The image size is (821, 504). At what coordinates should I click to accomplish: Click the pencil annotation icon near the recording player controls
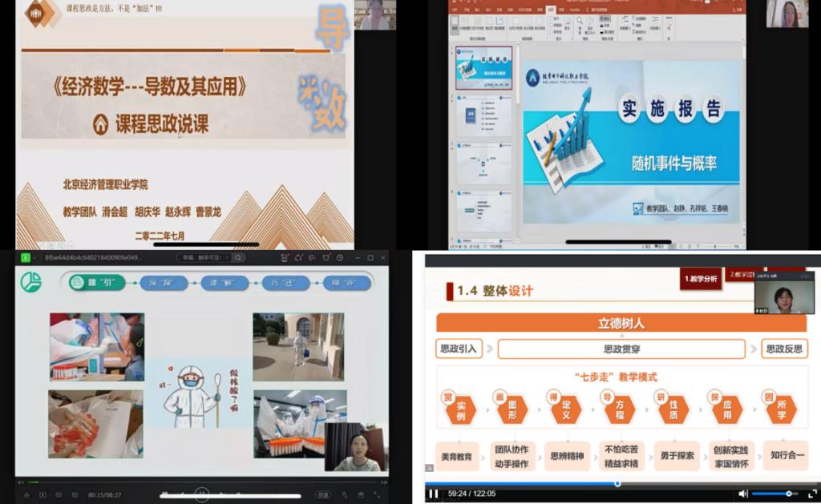point(344,496)
